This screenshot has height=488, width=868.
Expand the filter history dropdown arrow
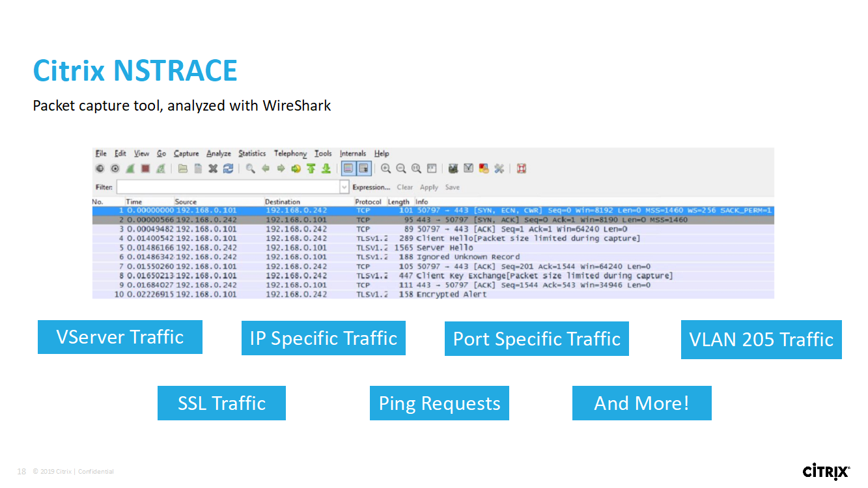344,187
